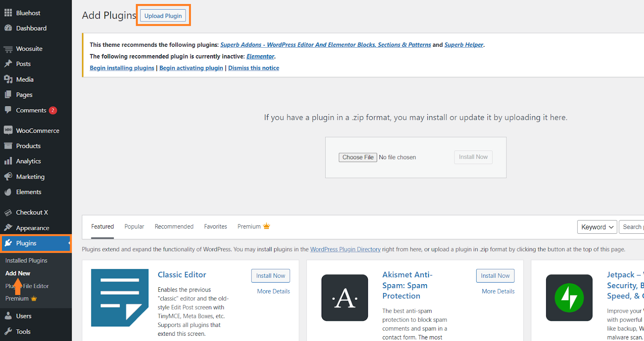The image size is (644, 341).
Task: Click the Bluehost grid icon
Action: coord(8,13)
